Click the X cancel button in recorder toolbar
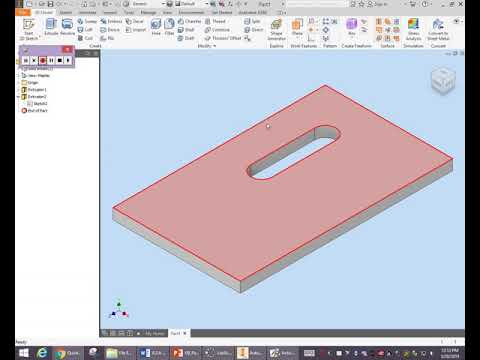Viewport: 480px width, 360px height. tap(34, 60)
